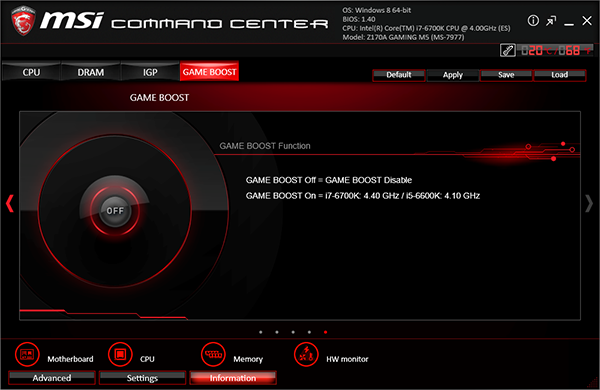Switch to the IGP tab

(150, 72)
